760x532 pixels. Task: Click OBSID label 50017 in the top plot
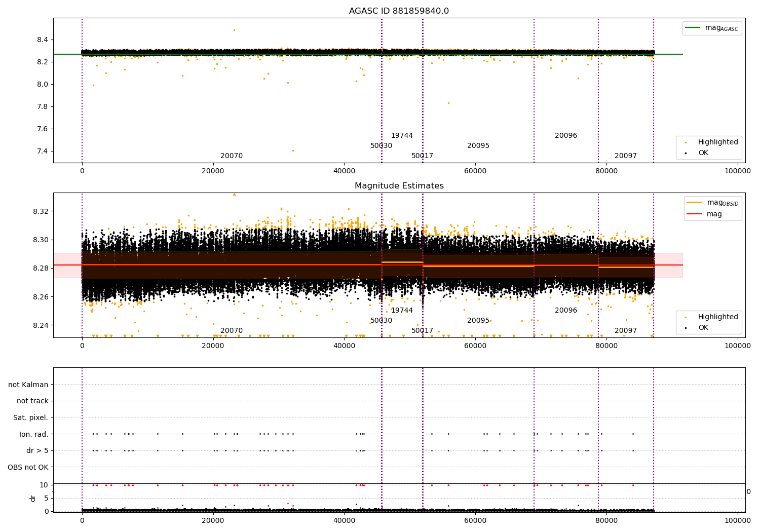[422, 156]
